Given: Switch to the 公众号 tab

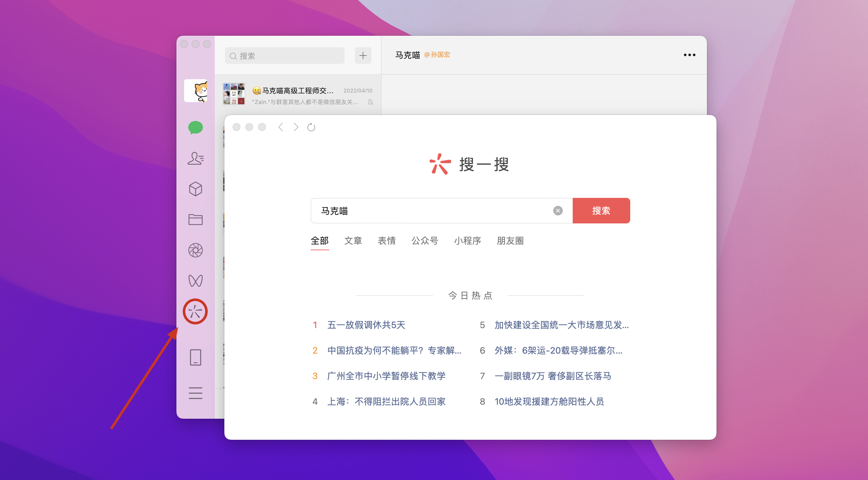Looking at the screenshot, I should 424,241.
